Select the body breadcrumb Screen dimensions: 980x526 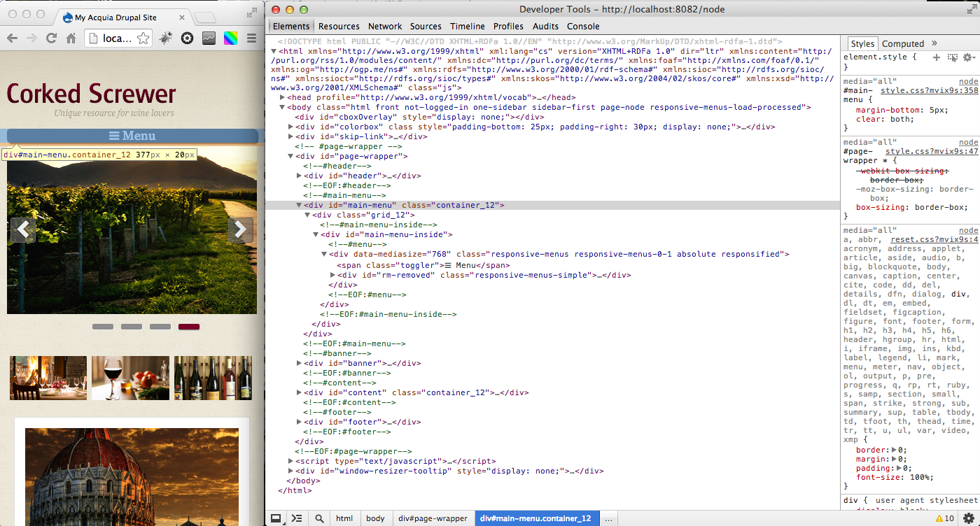point(375,518)
